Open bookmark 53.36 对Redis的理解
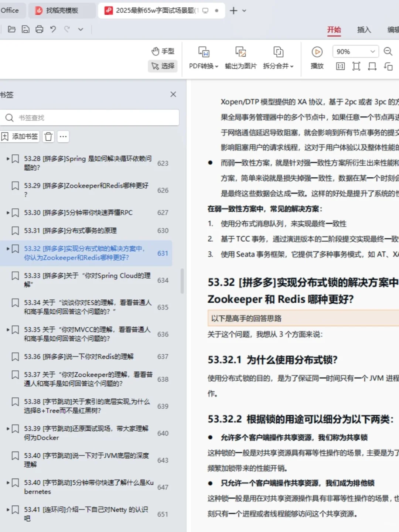This screenshot has width=399, height=532. click(x=79, y=357)
